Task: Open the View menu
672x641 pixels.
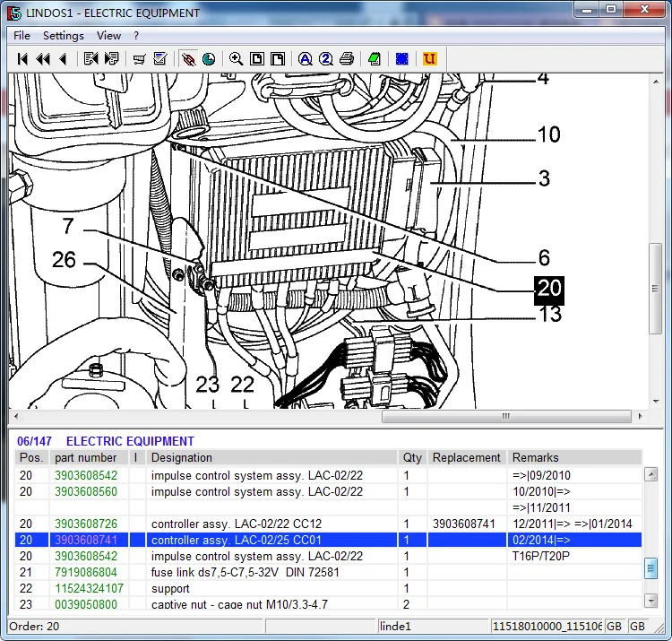Action: pos(108,36)
